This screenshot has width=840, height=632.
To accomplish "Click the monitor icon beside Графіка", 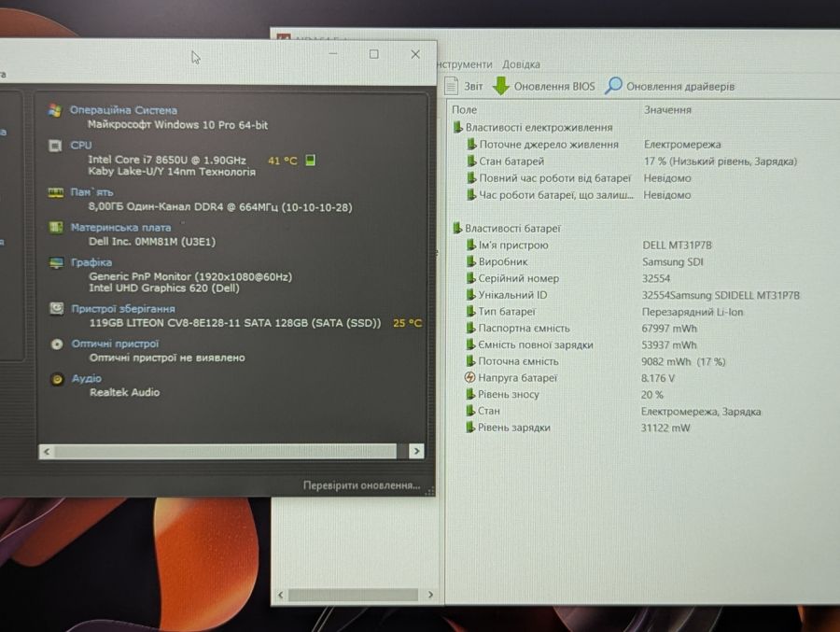I will click(56, 262).
